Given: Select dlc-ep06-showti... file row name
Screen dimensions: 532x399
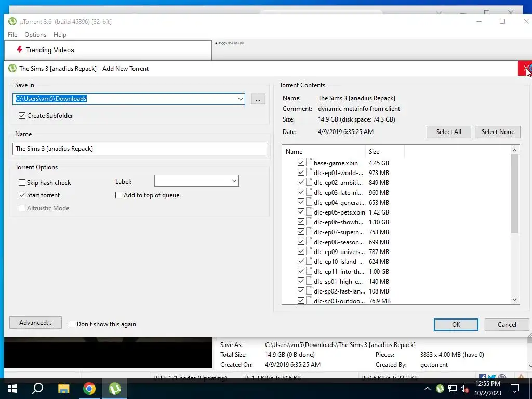Looking at the screenshot, I should point(338,222).
